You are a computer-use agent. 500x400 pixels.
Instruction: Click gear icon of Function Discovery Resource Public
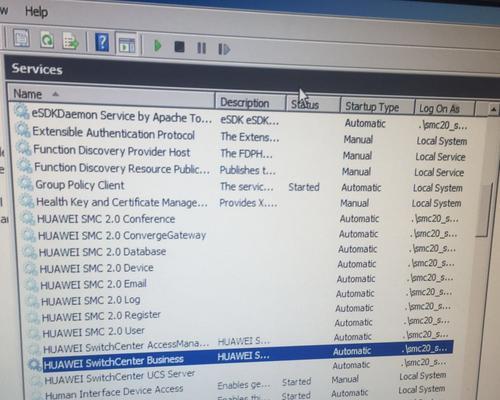point(25,166)
